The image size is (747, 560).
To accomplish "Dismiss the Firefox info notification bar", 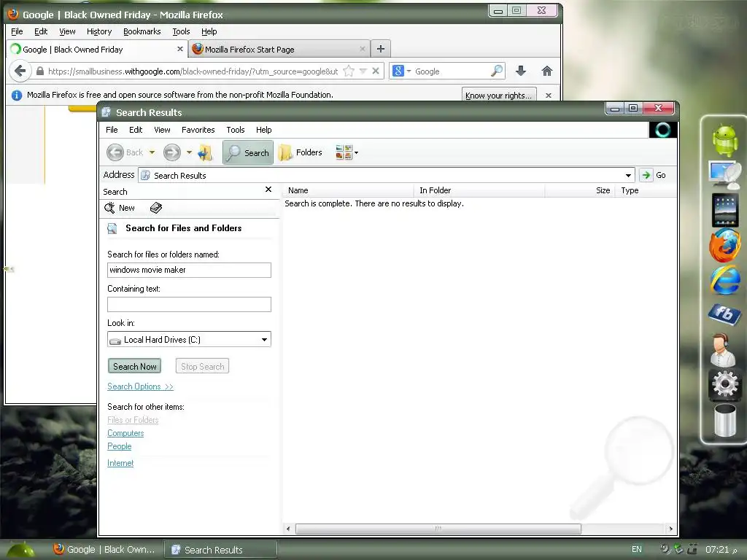I will pyautogui.click(x=549, y=96).
